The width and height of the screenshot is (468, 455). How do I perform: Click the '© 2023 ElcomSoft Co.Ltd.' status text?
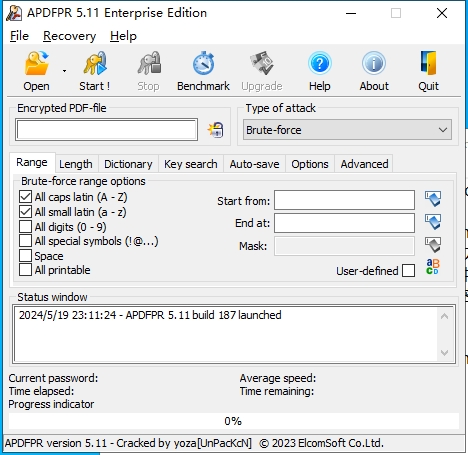tap(321, 443)
